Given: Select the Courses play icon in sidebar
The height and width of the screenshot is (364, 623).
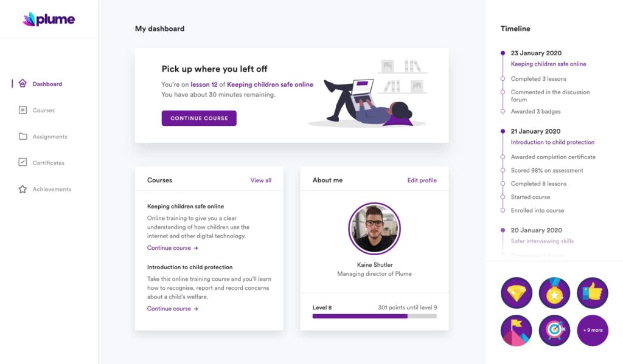Looking at the screenshot, I should click(23, 110).
